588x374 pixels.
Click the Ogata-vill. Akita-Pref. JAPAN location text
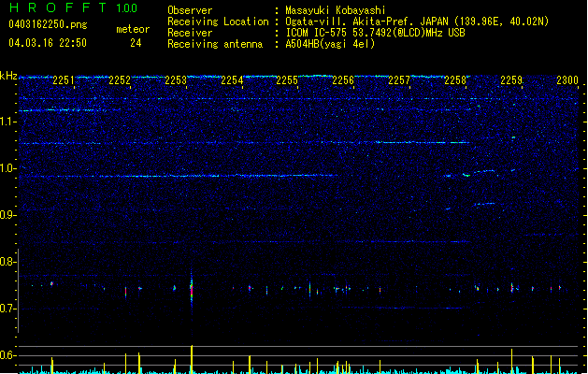pos(417,22)
